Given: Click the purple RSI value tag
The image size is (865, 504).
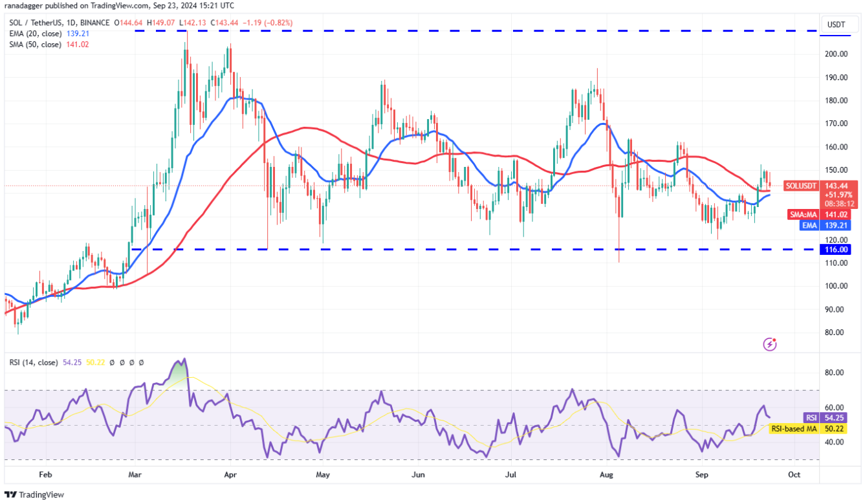Looking at the screenshot, I should (811, 418).
